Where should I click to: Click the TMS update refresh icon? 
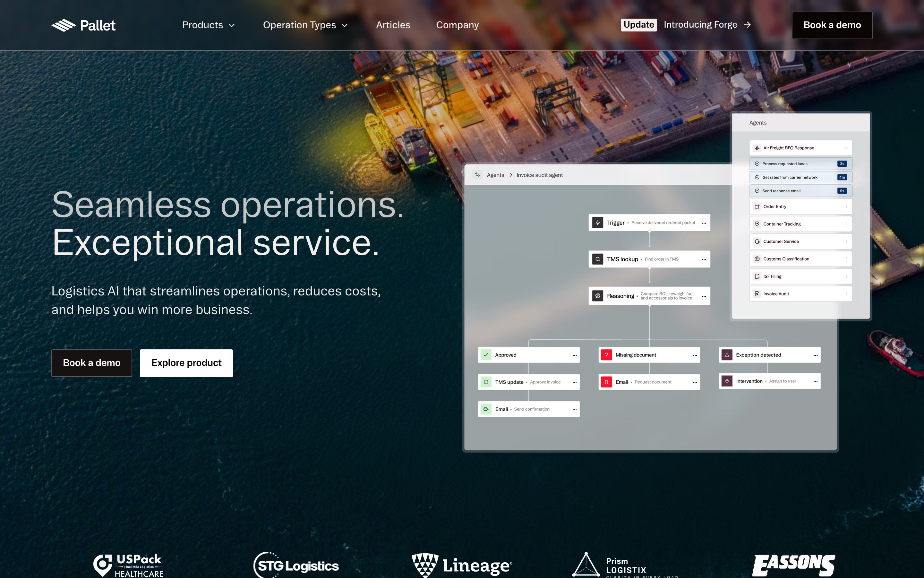pyautogui.click(x=486, y=382)
